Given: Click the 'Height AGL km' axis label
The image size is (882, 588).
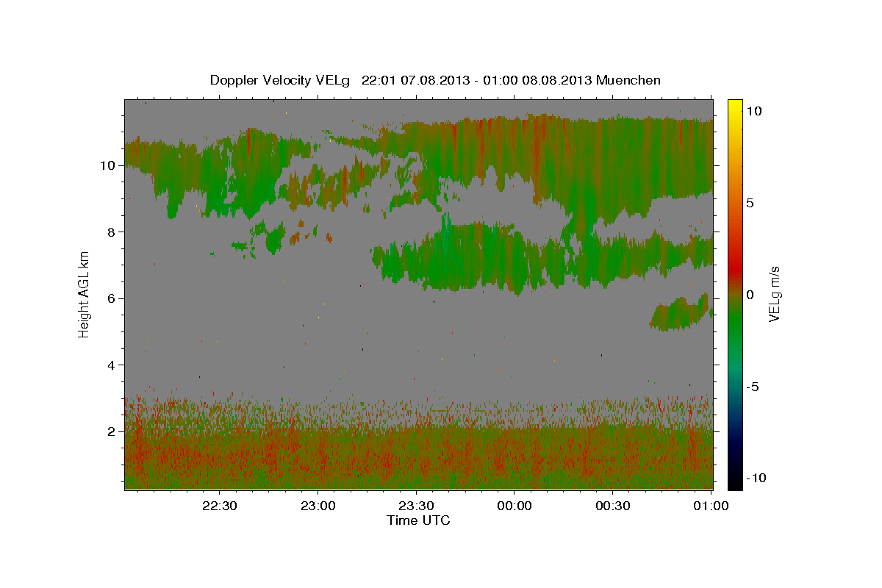Looking at the screenshot, I should coord(85,293).
